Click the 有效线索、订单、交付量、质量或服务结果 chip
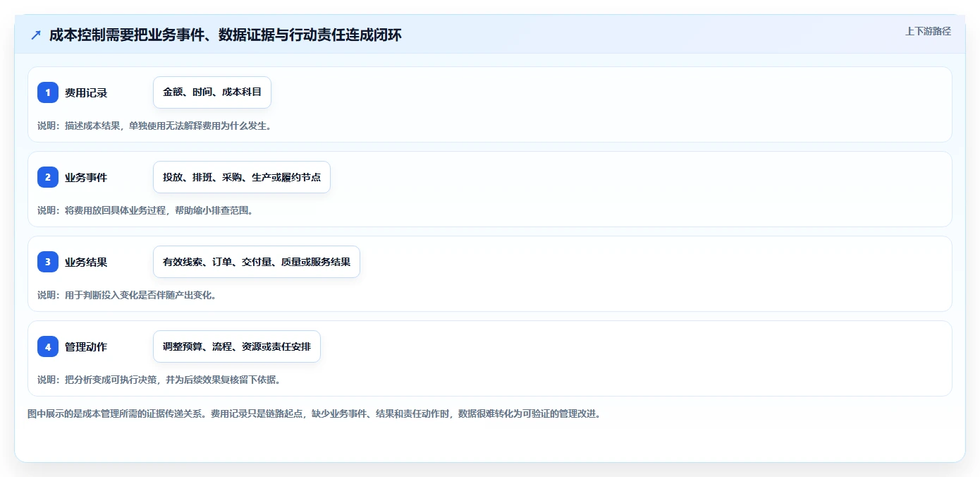Viewport: 980px width, 477px height. tap(257, 262)
